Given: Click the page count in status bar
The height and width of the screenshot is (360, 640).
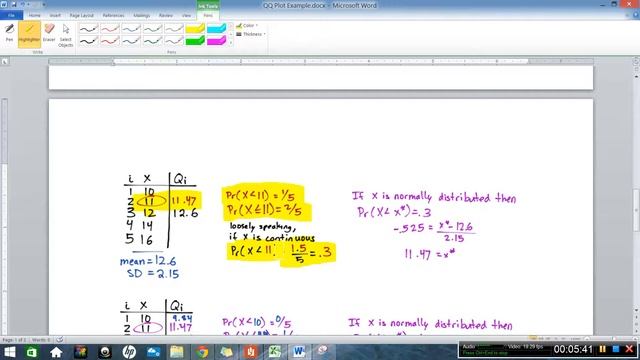Looking at the screenshot, I should 14,340.
